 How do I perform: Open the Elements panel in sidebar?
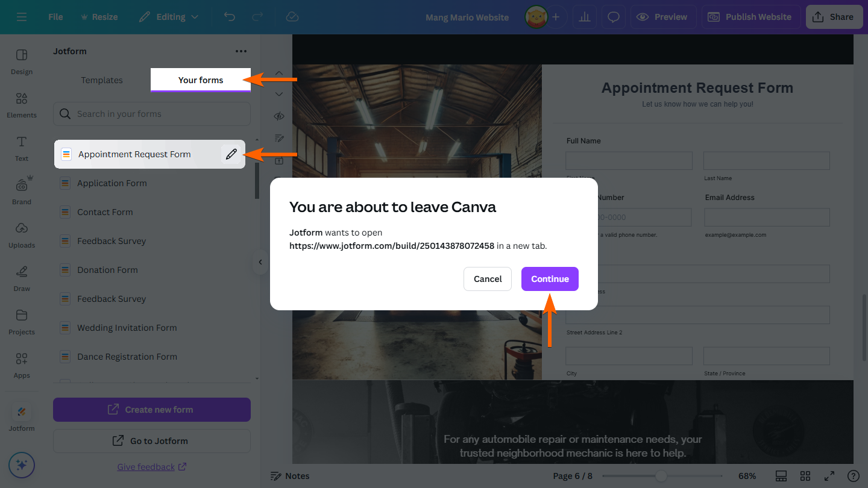[x=22, y=104]
